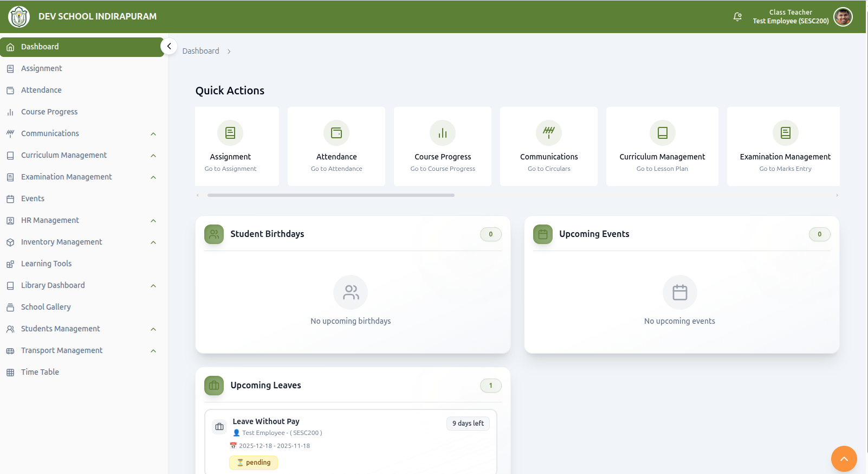The height and width of the screenshot is (474, 868).
Task: Click the orange scroll-to-top button
Action: (844, 459)
